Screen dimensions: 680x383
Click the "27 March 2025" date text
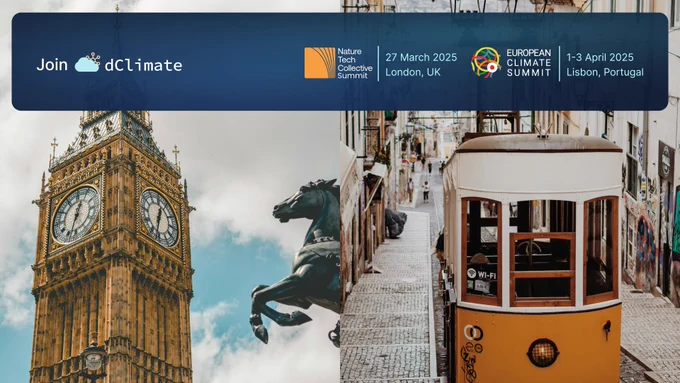[421, 57]
